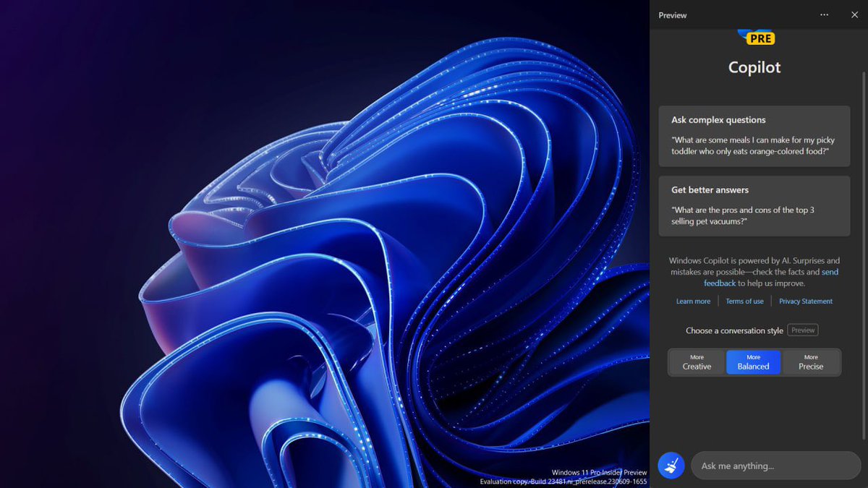Click the New topic broom icon

point(671,466)
